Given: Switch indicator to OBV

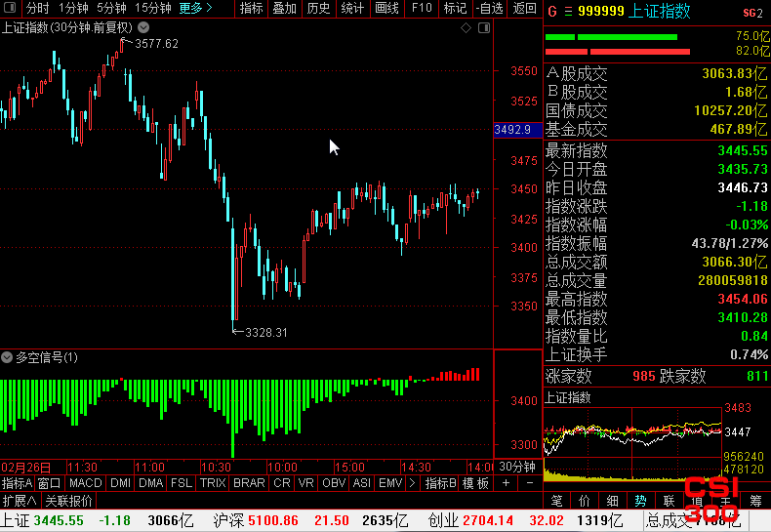Looking at the screenshot, I should coord(334,483).
